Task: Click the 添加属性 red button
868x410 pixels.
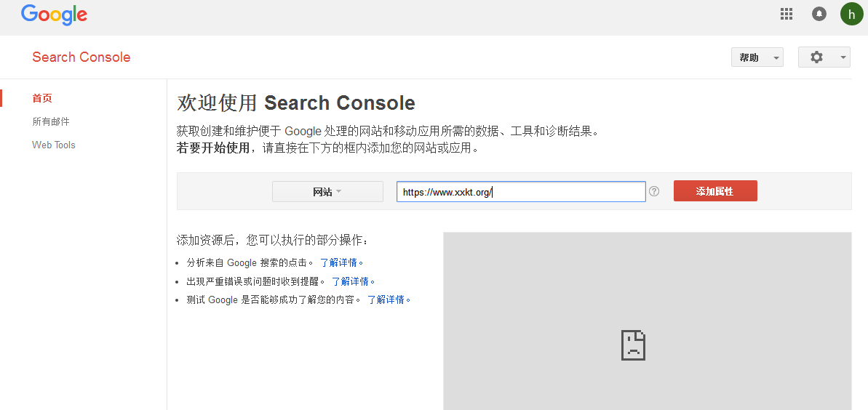Action: click(715, 191)
